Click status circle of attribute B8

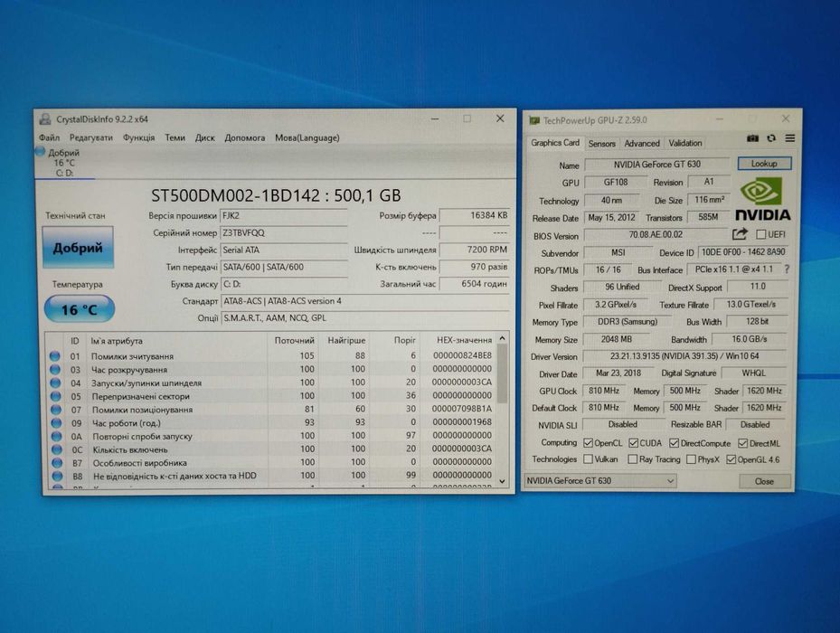57,476
